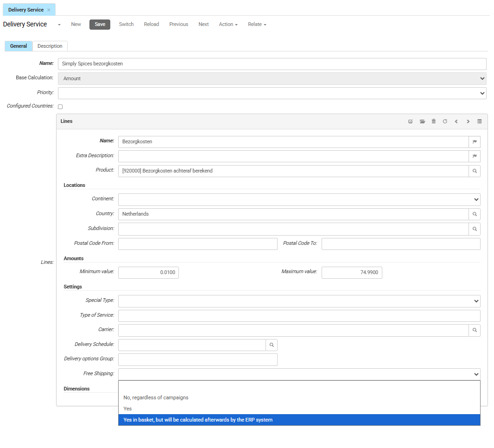This screenshot has width=494, height=448.
Task: Search Country with the magnifier icon
Action: tap(475, 214)
